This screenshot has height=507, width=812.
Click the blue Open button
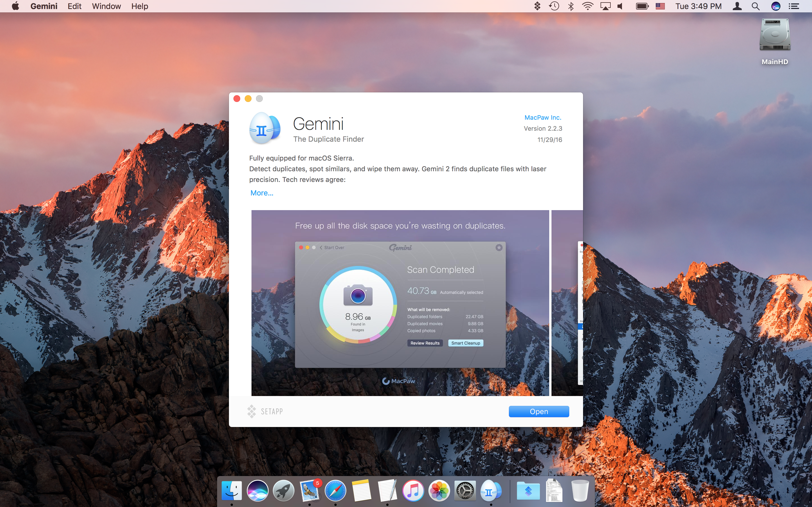(x=539, y=412)
